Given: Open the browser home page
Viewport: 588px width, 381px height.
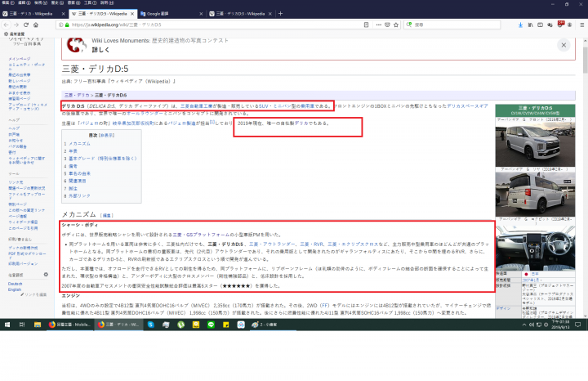Looking at the screenshot, I should coord(36,25).
